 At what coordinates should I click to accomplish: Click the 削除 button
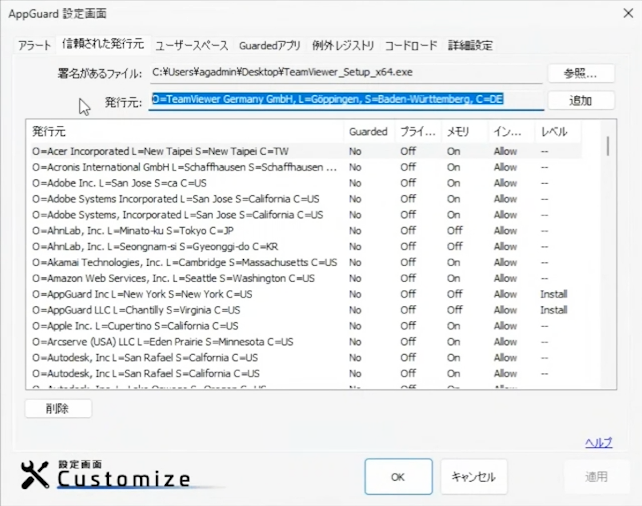[58, 408]
